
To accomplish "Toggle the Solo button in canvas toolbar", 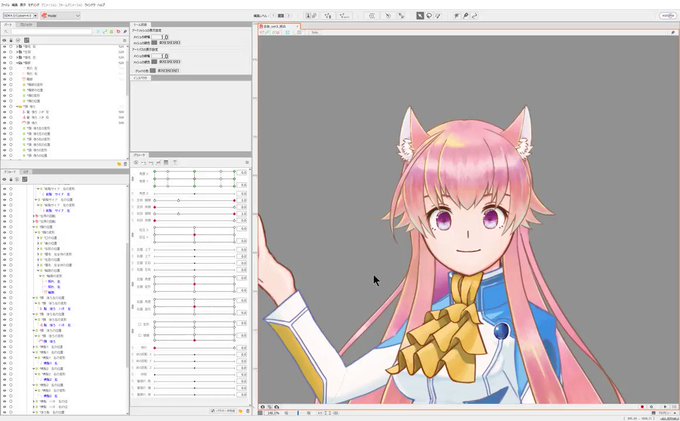I will tap(315, 33).
